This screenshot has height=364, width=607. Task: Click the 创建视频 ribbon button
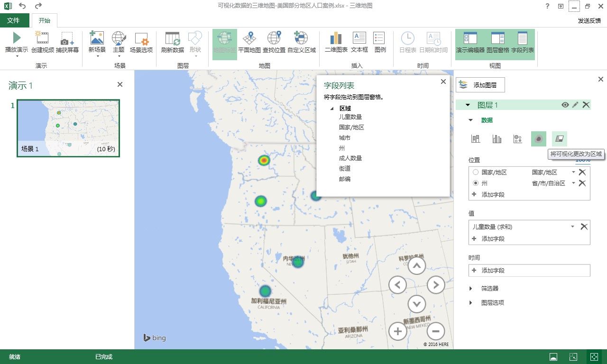[43, 42]
